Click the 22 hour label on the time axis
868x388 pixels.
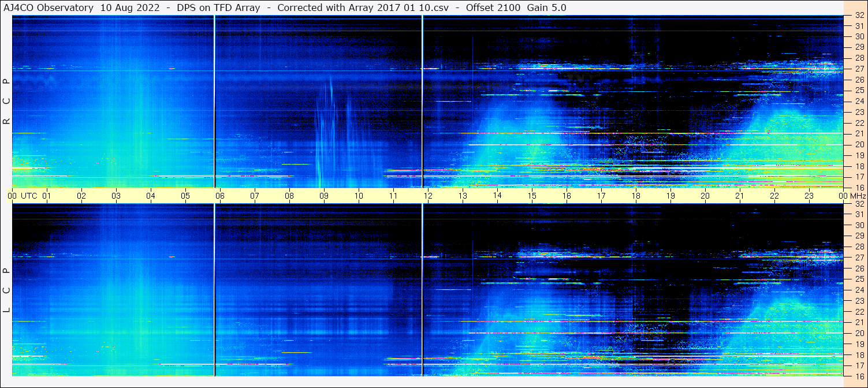pyautogui.click(x=774, y=196)
